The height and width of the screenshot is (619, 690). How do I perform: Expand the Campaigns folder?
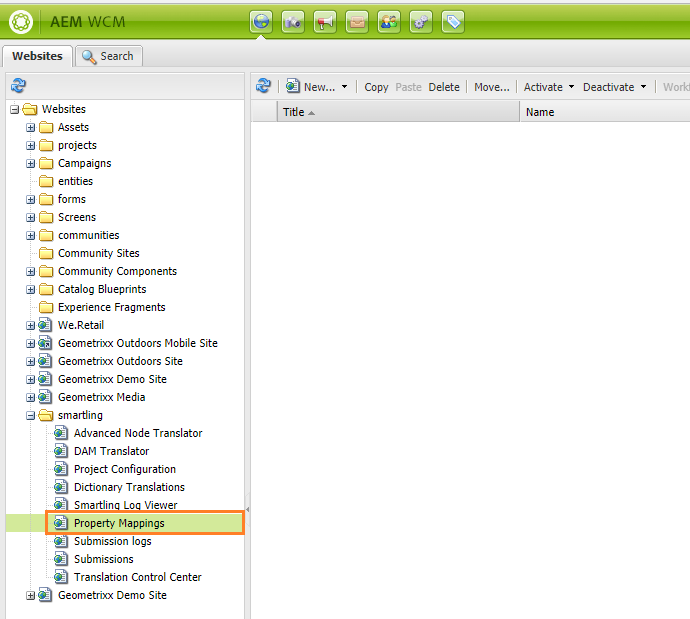[x=30, y=164]
